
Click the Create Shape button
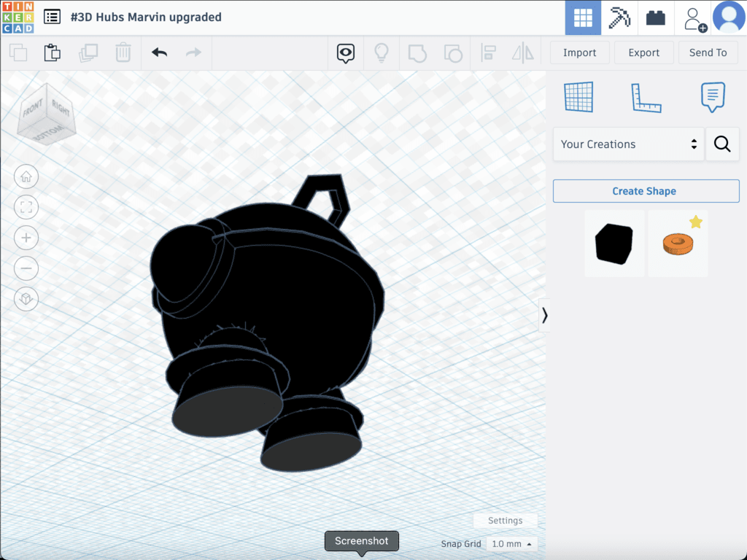646,191
